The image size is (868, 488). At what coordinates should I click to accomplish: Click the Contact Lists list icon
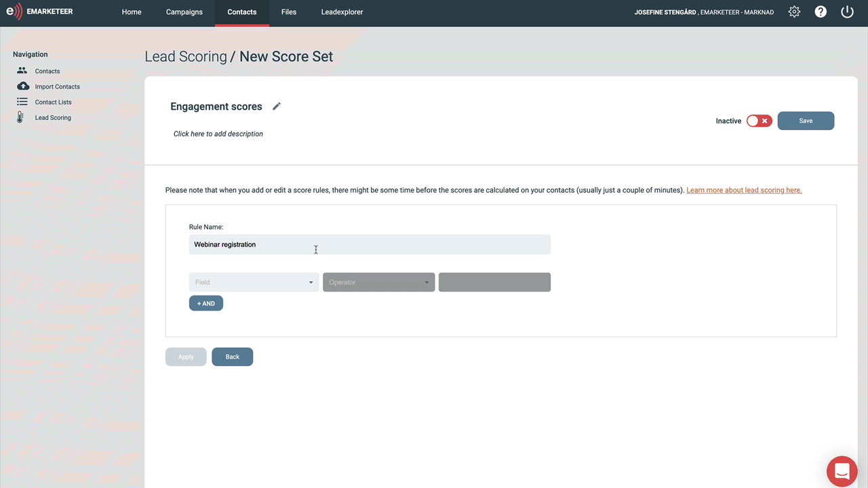click(22, 102)
